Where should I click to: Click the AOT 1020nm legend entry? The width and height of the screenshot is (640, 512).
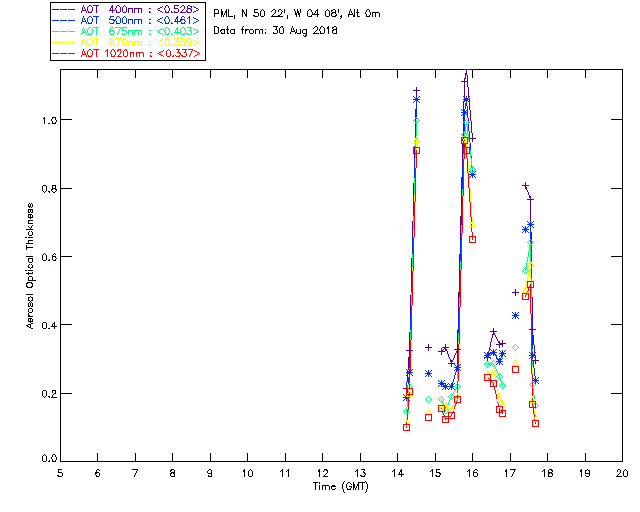click(127, 53)
